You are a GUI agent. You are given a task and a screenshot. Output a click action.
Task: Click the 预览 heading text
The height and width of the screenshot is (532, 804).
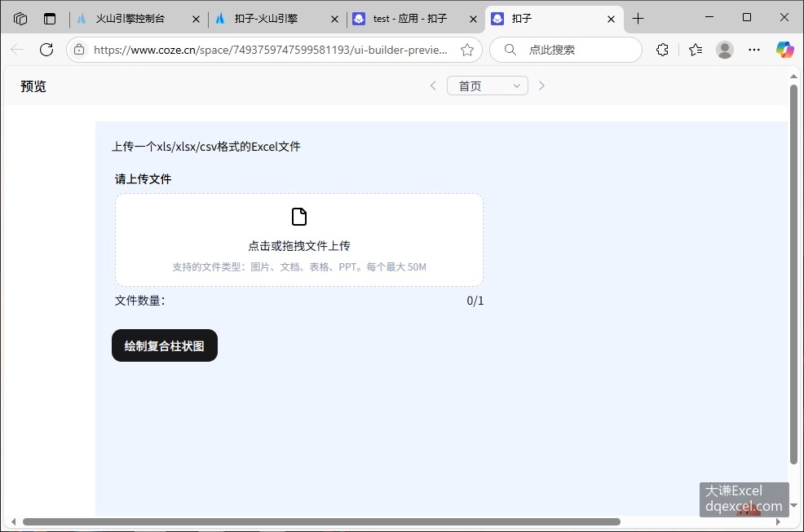pos(33,86)
